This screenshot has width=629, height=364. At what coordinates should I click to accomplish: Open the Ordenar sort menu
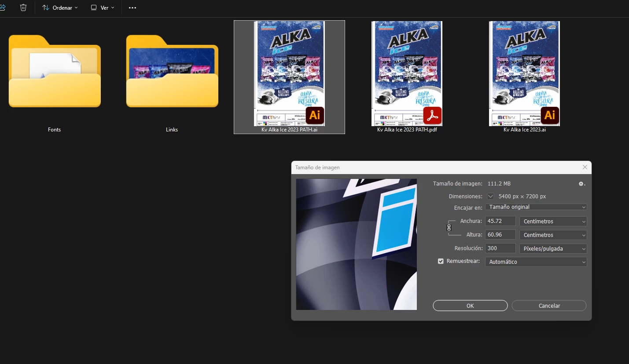coord(60,7)
